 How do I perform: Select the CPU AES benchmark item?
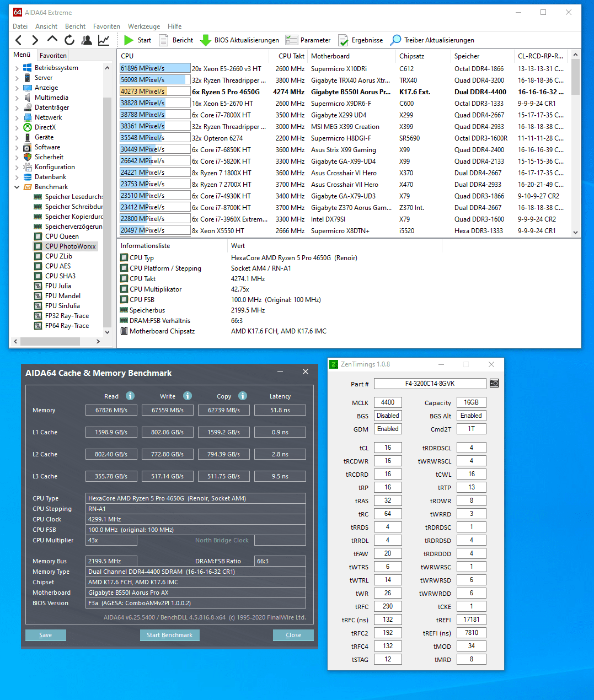tap(58, 266)
